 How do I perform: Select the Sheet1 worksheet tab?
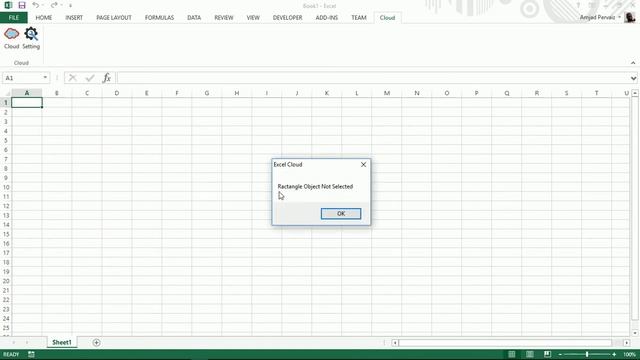[x=62, y=342]
